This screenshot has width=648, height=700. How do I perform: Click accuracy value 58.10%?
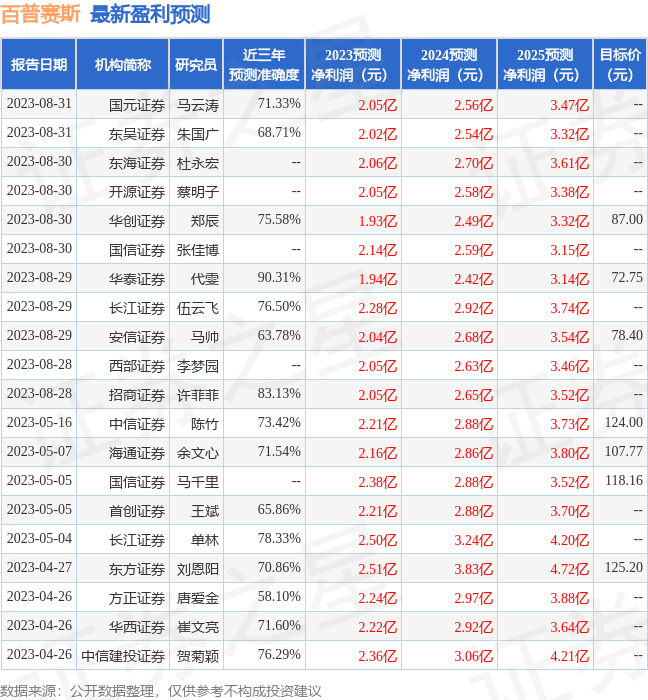(279, 597)
